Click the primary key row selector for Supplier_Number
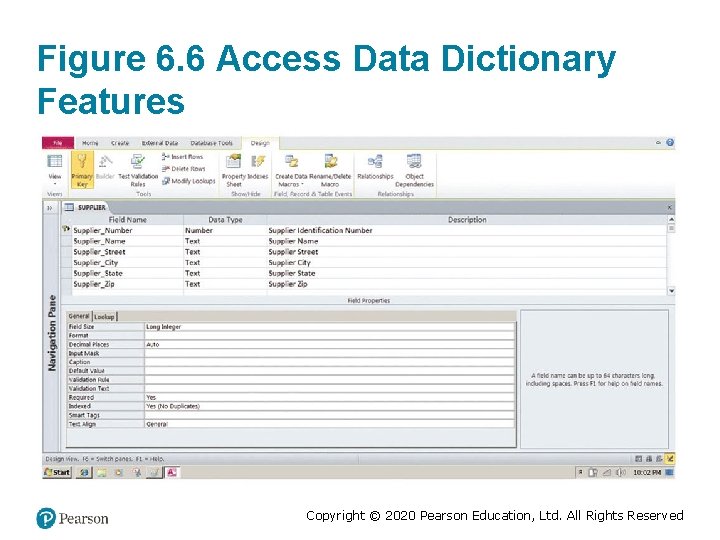 (x=66, y=230)
